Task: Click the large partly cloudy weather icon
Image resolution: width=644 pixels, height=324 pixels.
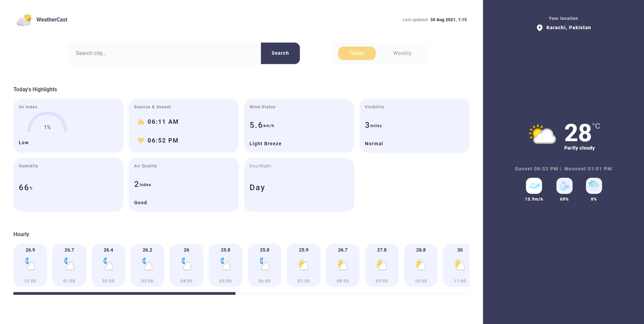Action: [542, 134]
